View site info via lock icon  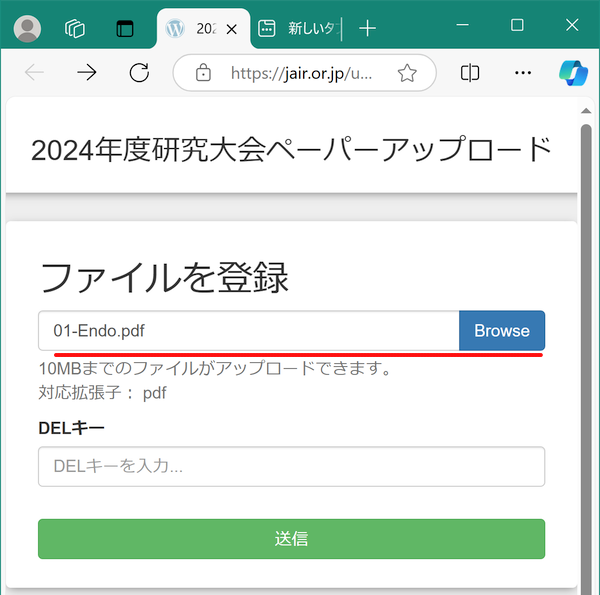click(x=203, y=73)
